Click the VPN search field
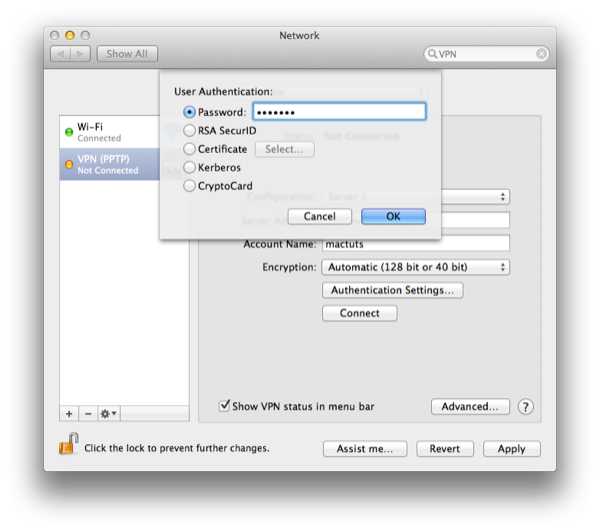600x532 pixels. 486,54
